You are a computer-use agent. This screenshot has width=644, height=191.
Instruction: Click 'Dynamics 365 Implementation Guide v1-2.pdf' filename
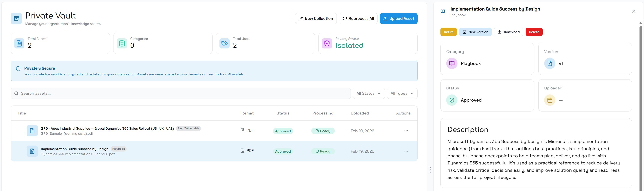tap(78, 154)
